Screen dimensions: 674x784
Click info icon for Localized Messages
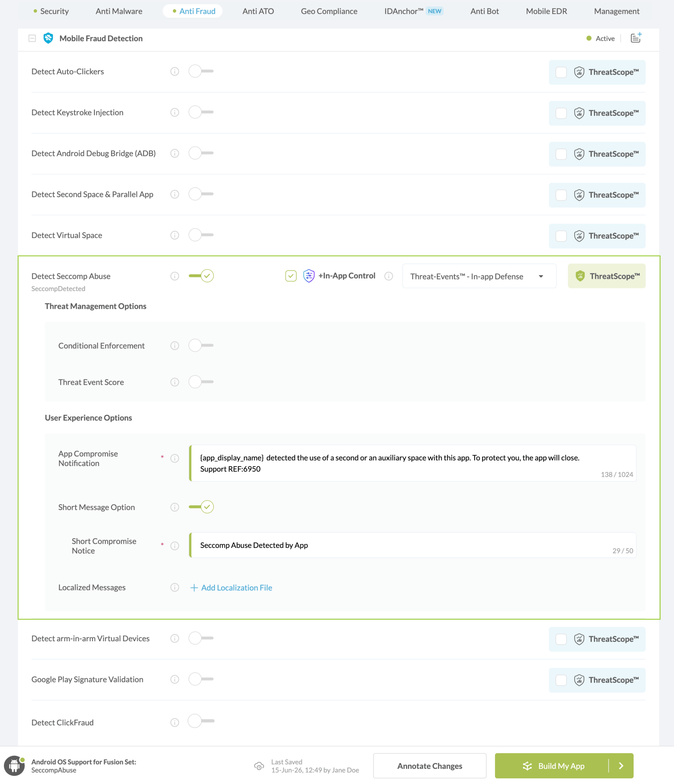click(x=174, y=587)
